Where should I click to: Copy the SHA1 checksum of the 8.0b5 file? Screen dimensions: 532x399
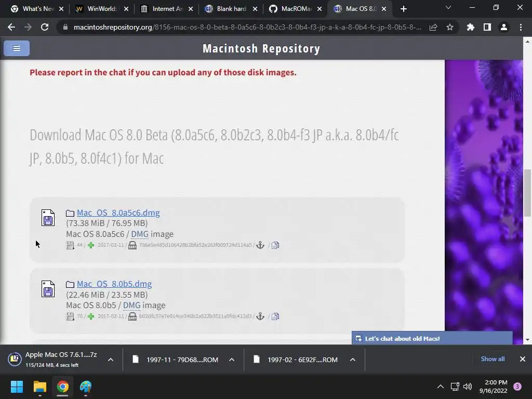click(275, 316)
